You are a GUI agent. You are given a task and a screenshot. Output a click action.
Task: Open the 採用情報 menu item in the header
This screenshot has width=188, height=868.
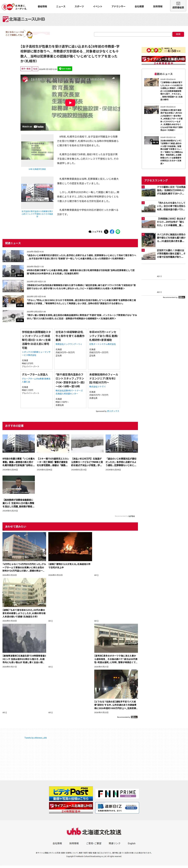point(158,6)
